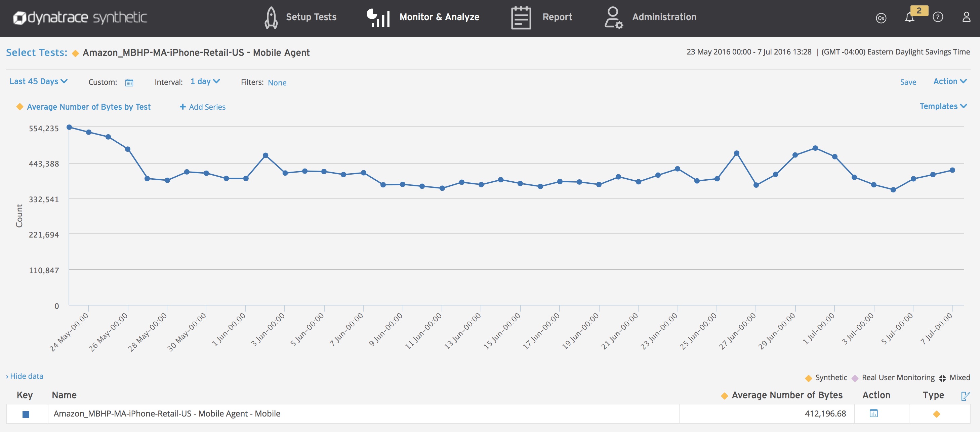Click the Select Tests link
Viewport: 980px width, 432px height.
tap(37, 52)
